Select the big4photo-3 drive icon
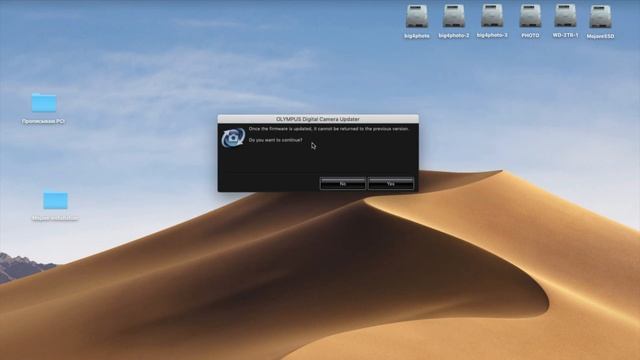The image size is (640, 360). (492, 17)
